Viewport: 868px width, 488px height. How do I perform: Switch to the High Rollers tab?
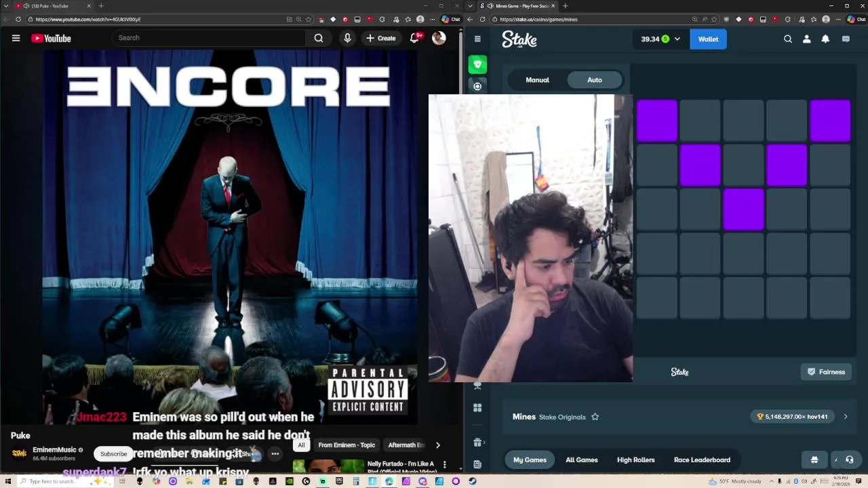click(x=635, y=460)
